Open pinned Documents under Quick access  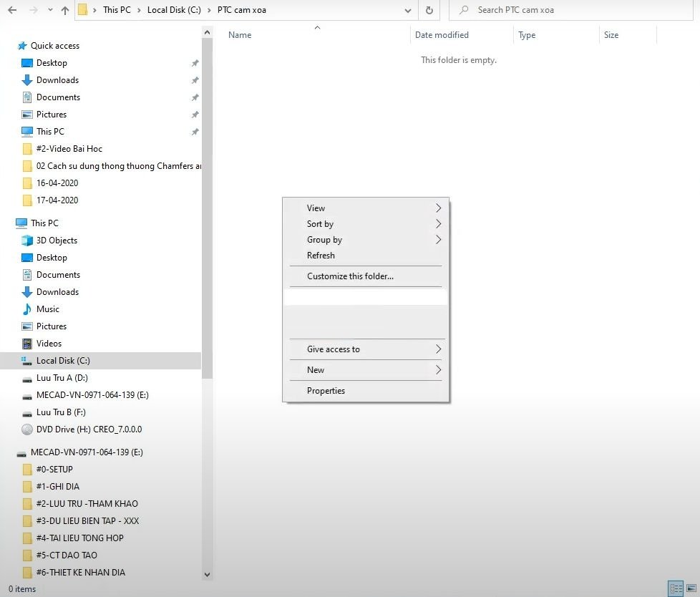click(58, 97)
